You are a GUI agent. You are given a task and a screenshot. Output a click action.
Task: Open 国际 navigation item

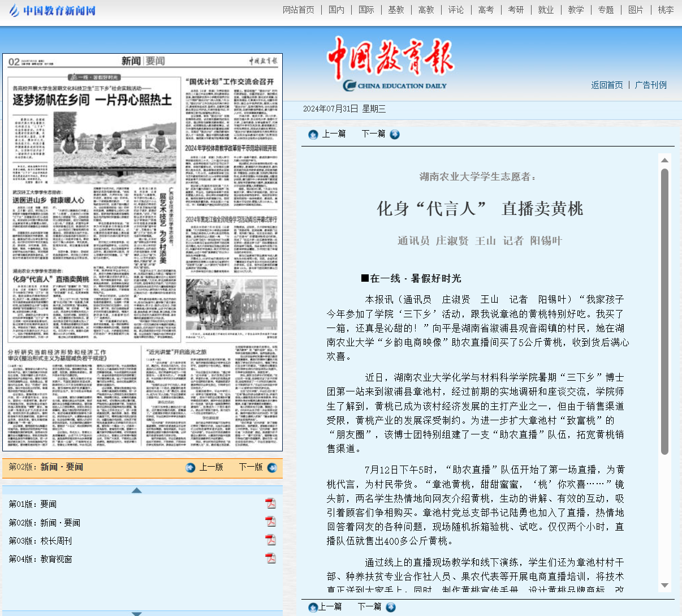point(366,10)
